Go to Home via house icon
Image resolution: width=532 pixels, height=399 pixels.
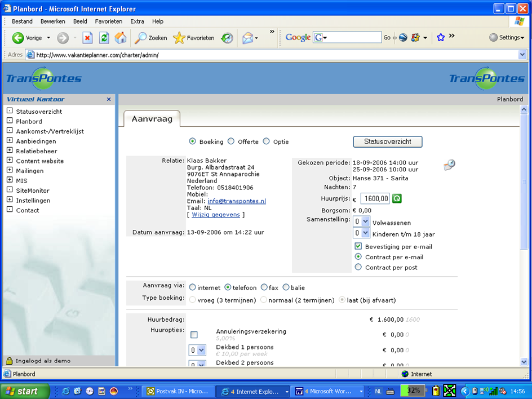point(121,38)
